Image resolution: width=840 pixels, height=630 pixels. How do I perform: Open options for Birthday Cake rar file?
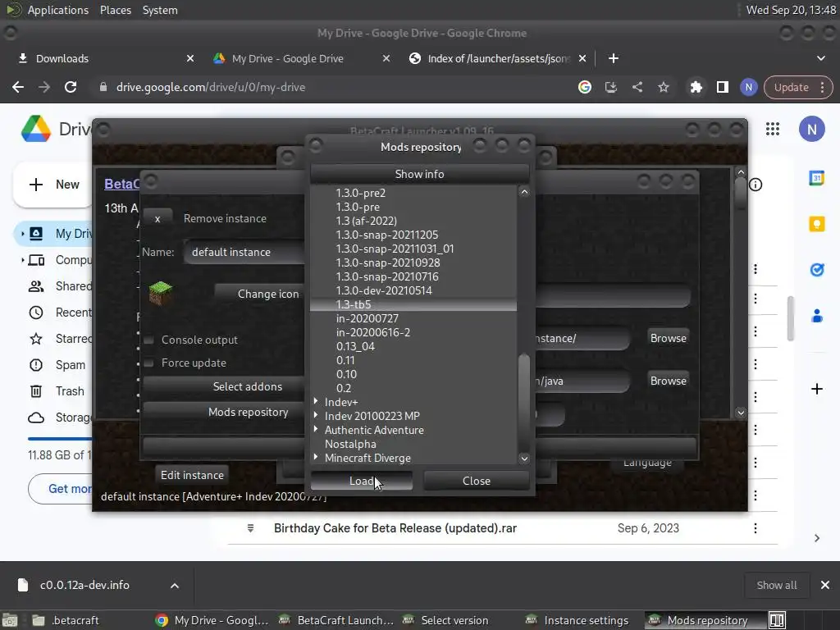pyautogui.click(x=756, y=528)
